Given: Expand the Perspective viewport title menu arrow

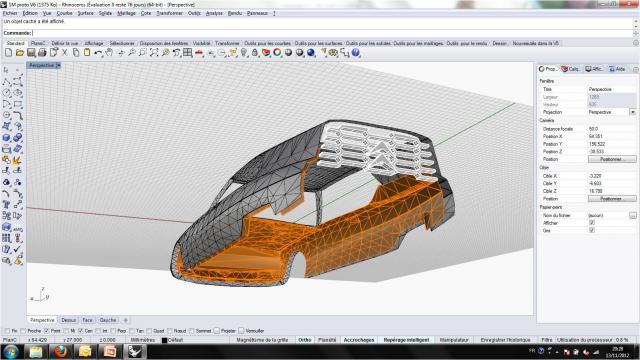Looking at the screenshot, I should coord(58,65).
